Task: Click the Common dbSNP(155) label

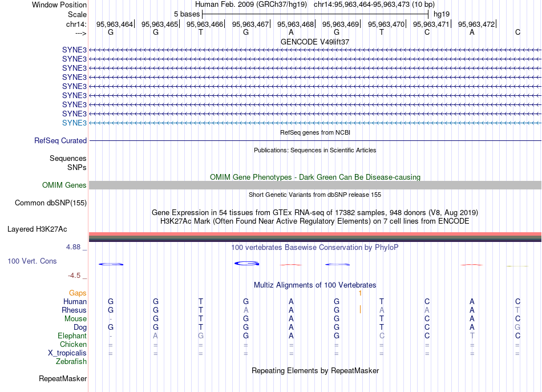Action: tap(51, 203)
